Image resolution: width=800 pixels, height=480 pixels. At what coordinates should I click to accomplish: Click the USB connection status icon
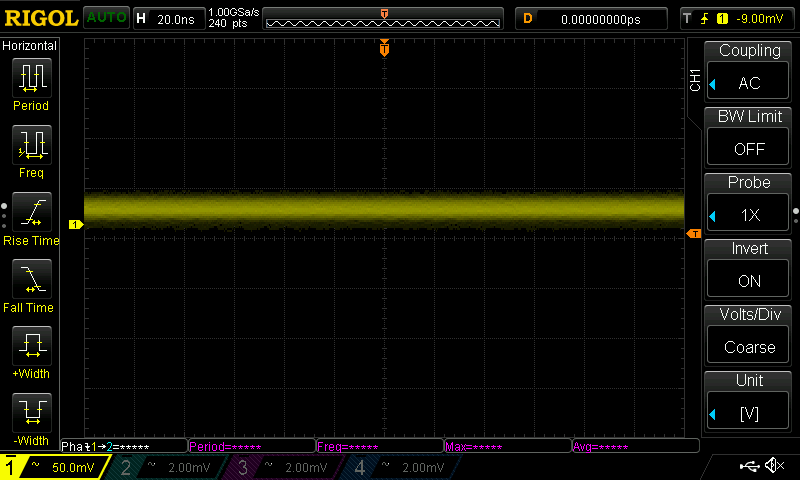[749, 466]
